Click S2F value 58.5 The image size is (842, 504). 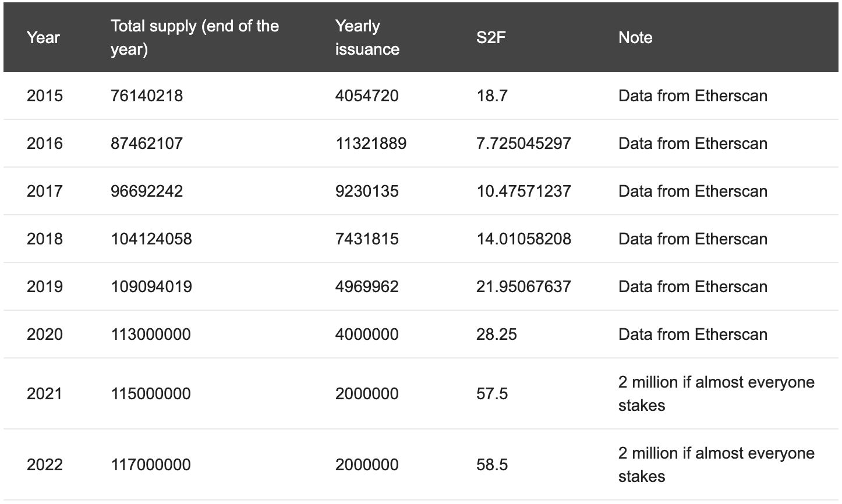pos(492,465)
